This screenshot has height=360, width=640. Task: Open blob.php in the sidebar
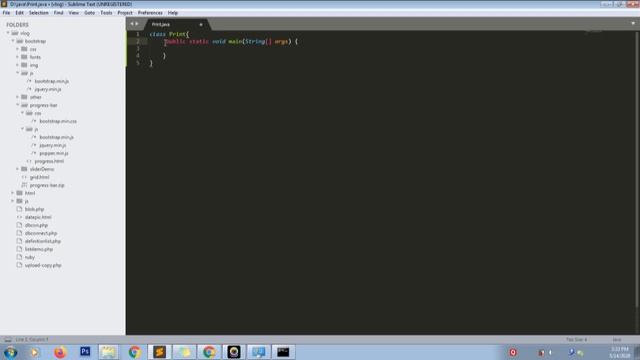[34, 209]
